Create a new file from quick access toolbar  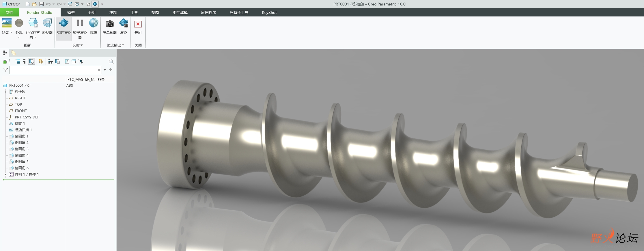pos(27,4)
